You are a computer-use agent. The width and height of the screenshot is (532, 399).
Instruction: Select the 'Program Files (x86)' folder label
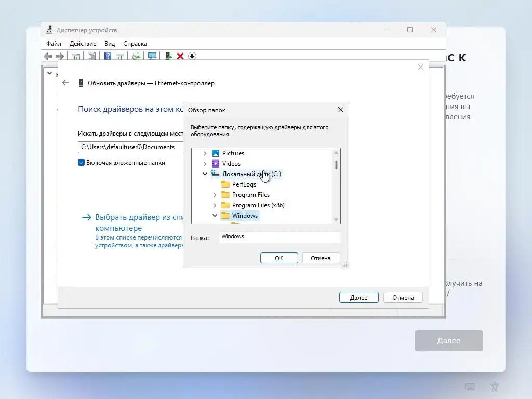(258, 205)
